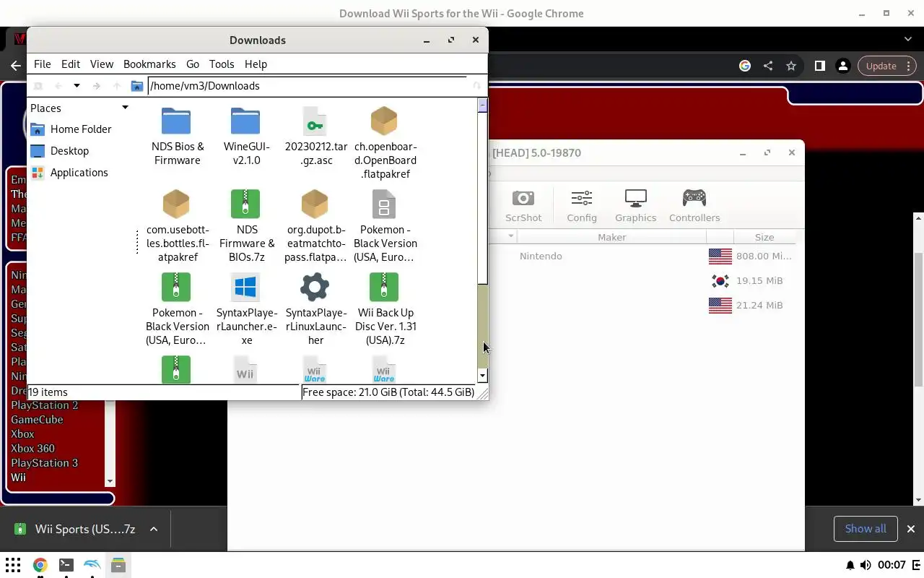Select SyntaxPlayerLinuxLauncher gear file
The width and height of the screenshot is (924, 578).
tap(315, 309)
